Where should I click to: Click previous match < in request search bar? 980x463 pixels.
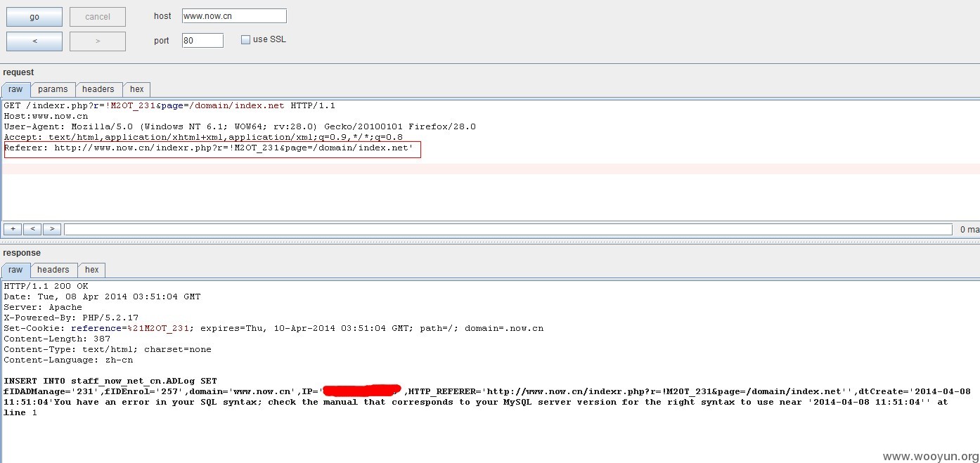pyautogui.click(x=32, y=229)
